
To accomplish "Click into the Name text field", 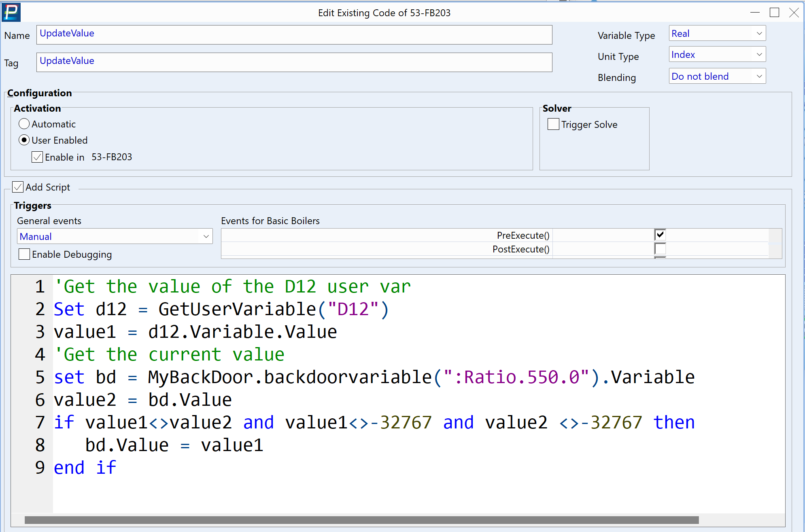I will point(294,35).
